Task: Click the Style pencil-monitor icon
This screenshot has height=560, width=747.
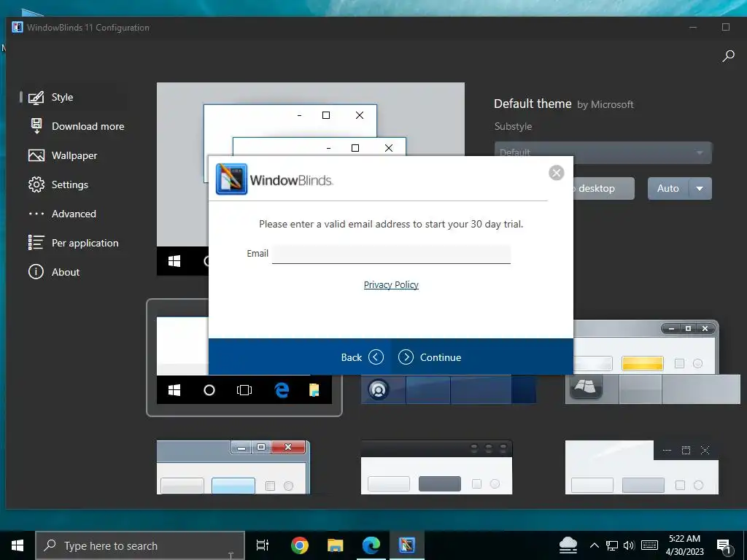Action: pos(36,98)
